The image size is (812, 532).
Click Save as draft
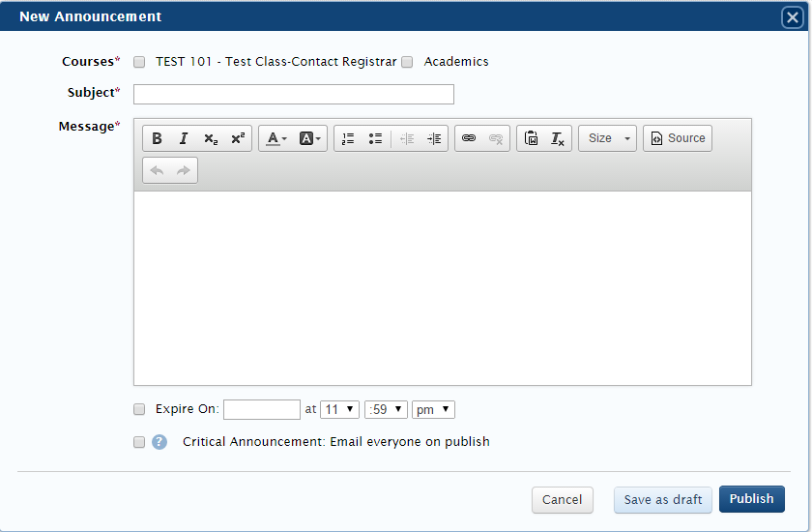(x=663, y=500)
